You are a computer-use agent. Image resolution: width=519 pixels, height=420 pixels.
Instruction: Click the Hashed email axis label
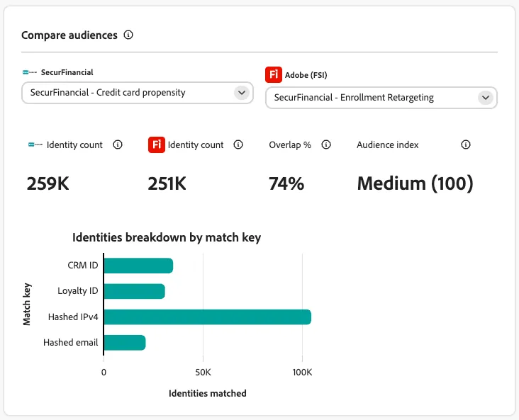click(70, 342)
